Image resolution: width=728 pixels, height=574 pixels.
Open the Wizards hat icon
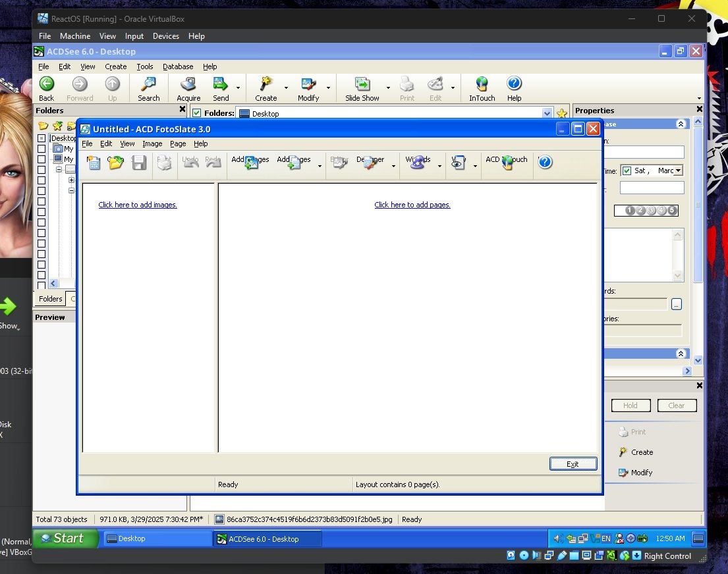(x=418, y=163)
